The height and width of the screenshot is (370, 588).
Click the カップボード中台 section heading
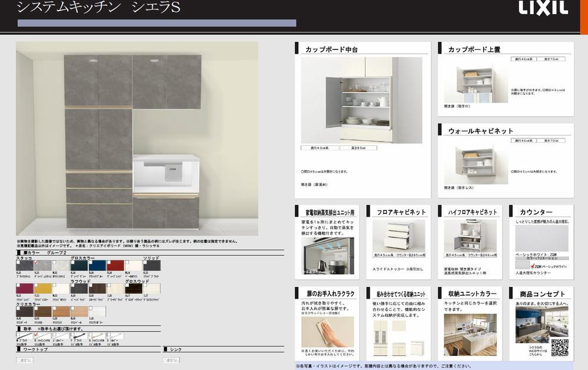pyautogui.click(x=331, y=49)
